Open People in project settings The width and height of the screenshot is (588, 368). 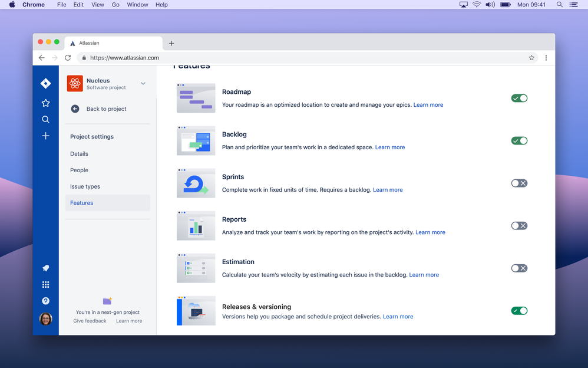(x=108, y=170)
